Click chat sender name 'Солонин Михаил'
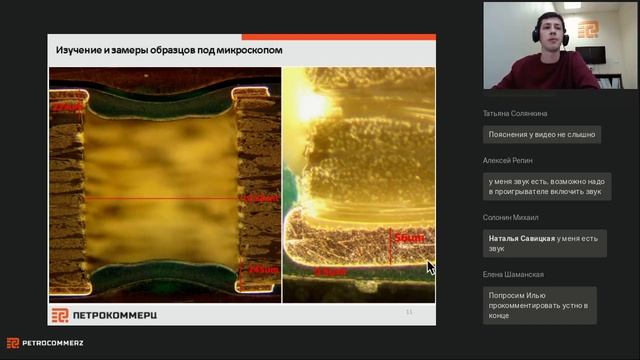The image size is (640, 360). click(x=510, y=218)
